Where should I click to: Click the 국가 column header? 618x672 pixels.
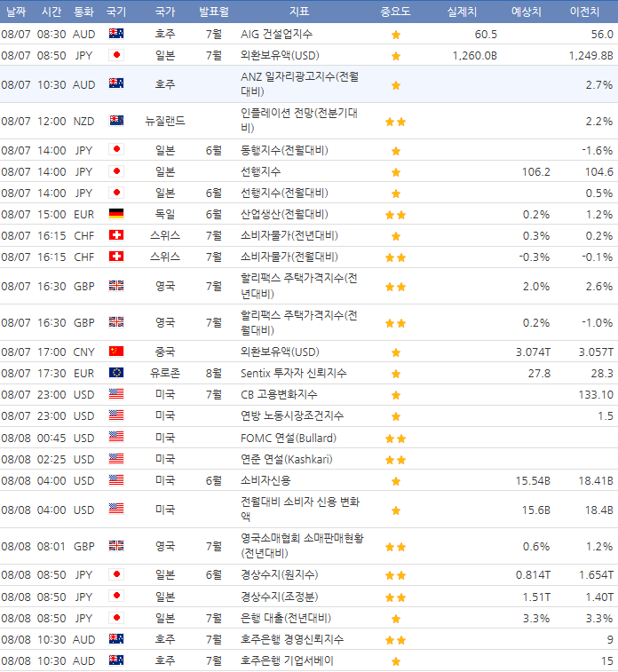(x=165, y=12)
